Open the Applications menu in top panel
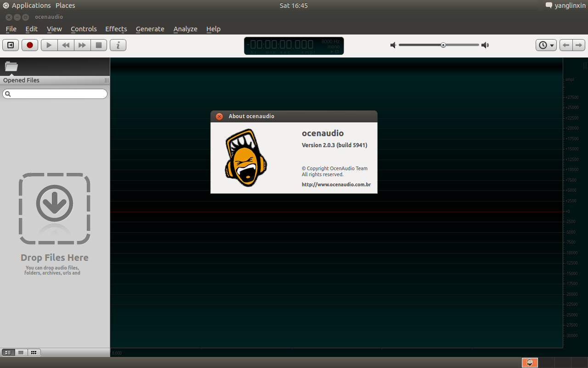 [x=31, y=6]
